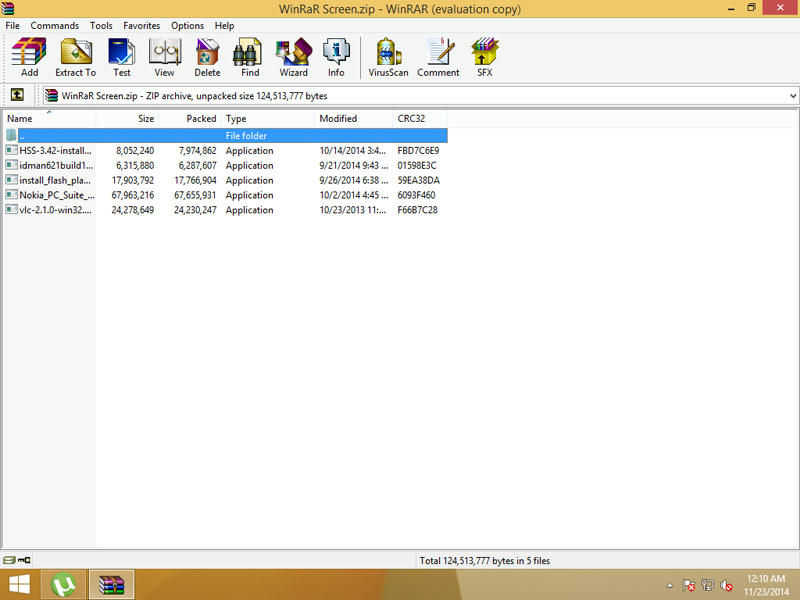Run the Test archive tool
800x600 pixels.
121,57
